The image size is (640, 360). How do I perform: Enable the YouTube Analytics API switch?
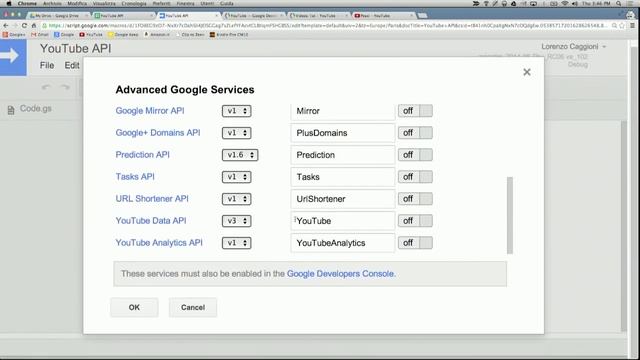pos(415,243)
